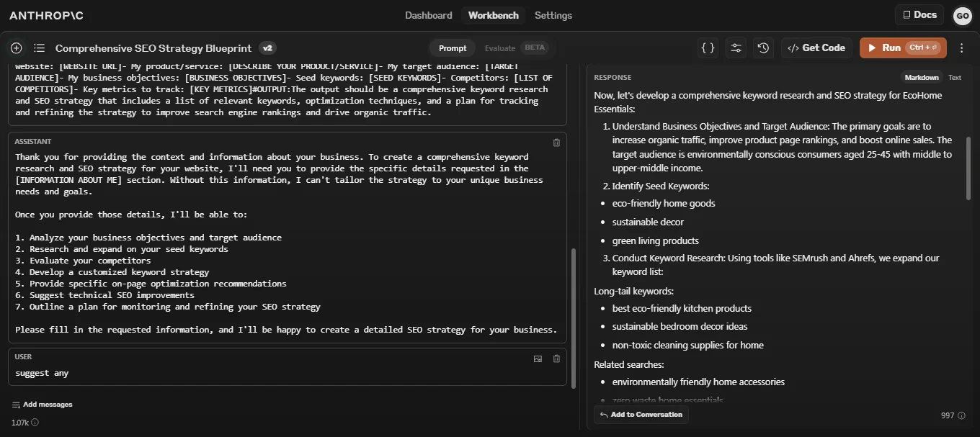The width and height of the screenshot is (980, 437).
Task: Open model settings sliders icon
Action: 736,48
